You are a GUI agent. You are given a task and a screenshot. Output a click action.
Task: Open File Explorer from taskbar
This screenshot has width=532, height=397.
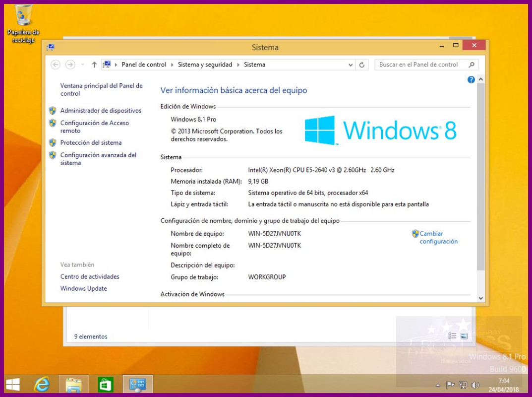(x=73, y=385)
